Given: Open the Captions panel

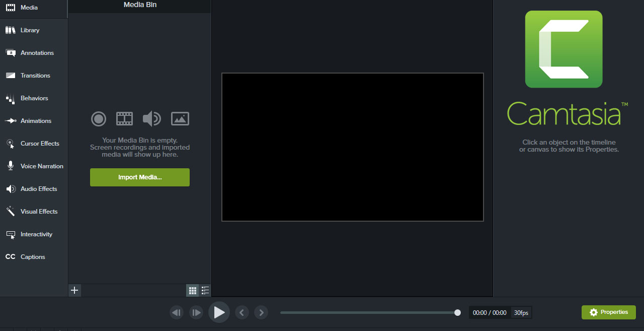Looking at the screenshot, I should pos(34,257).
